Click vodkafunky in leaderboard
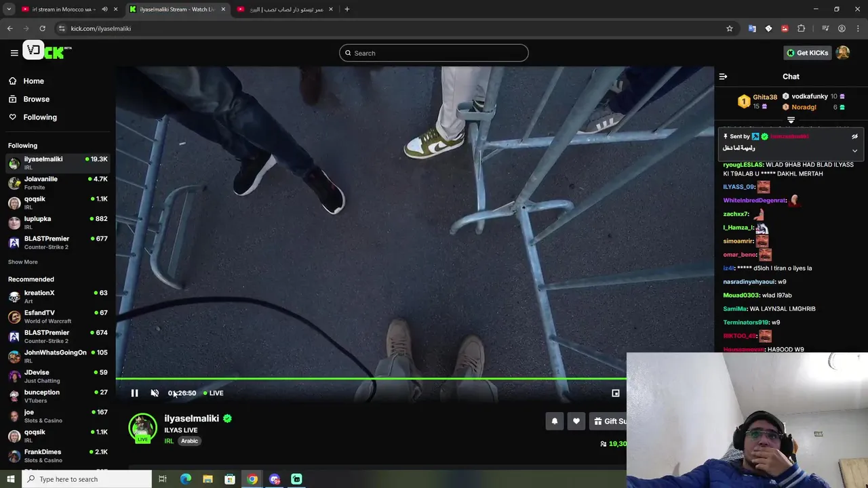The image size is (868, 488). (810, 96)
